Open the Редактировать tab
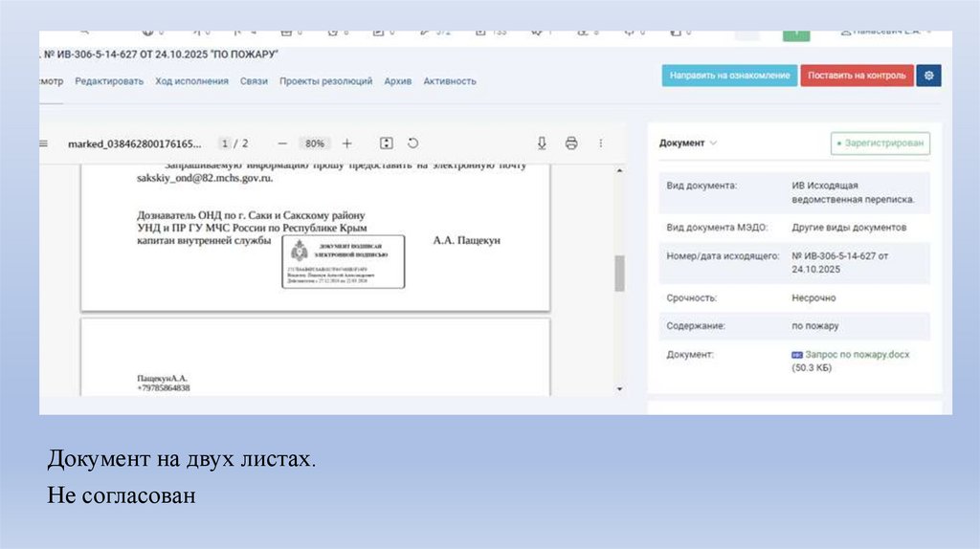Screen dimensions: 980x549 click(x=109, y=81)
